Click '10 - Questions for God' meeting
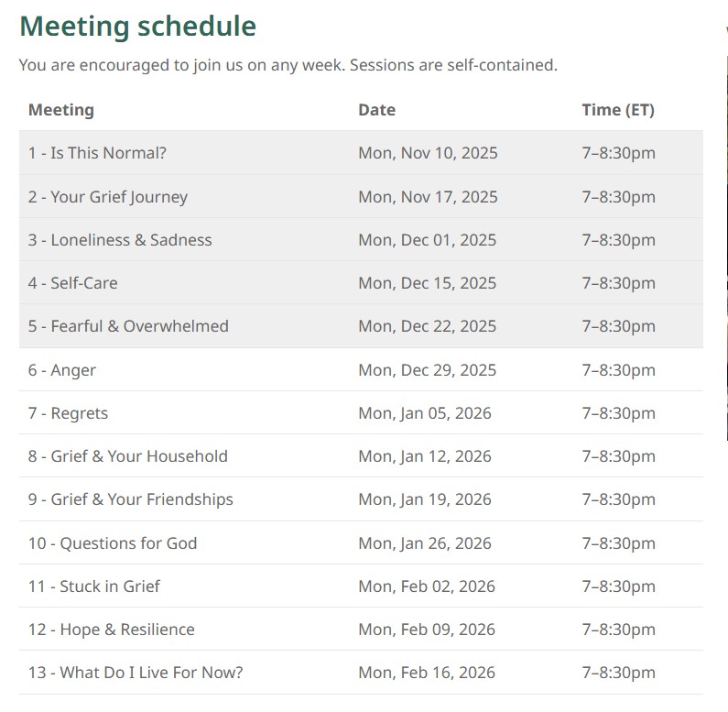The width and height of the screenshot is (728, 712). 112,543
